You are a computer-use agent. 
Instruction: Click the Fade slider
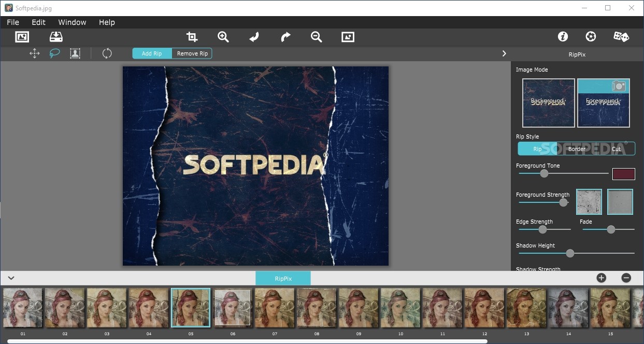[x=608, y=229]
